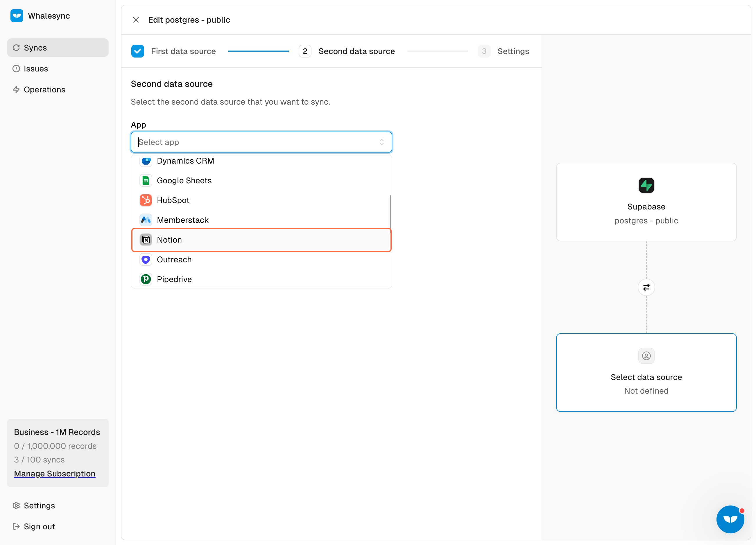This screenshot has width=756, height=545.
Task: Select the Supabase postgres - public card
Action: pos(646,202)
